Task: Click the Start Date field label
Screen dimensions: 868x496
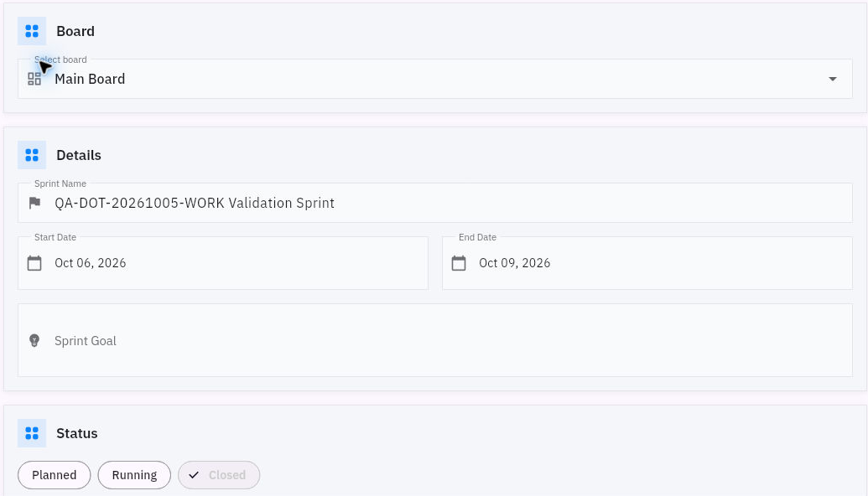Action: [x=55, y=237]
